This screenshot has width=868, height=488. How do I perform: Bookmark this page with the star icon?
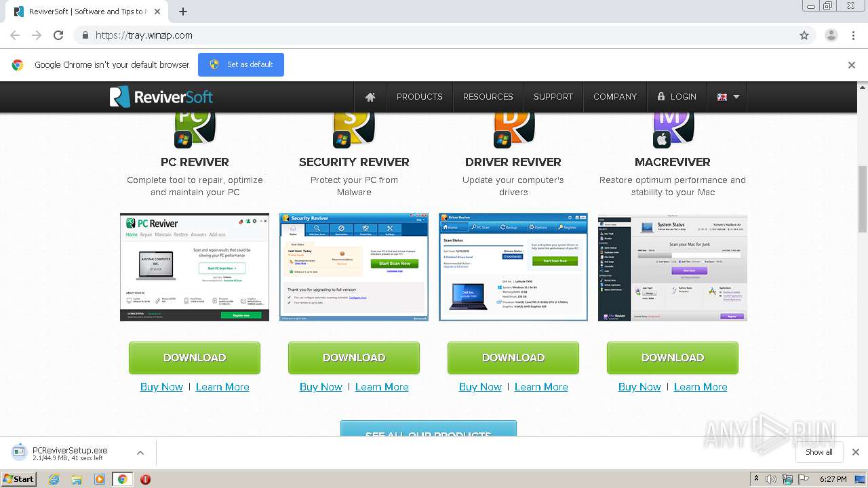point(804,35)
